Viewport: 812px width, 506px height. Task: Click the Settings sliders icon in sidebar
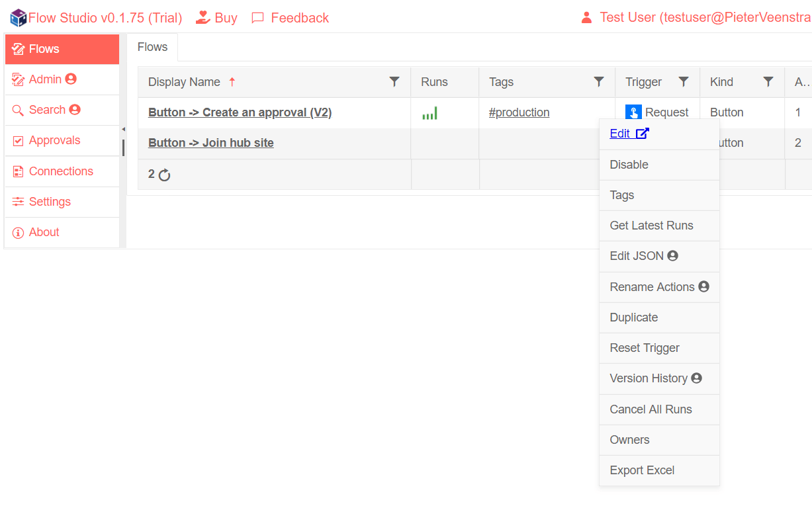click(18, 202)
